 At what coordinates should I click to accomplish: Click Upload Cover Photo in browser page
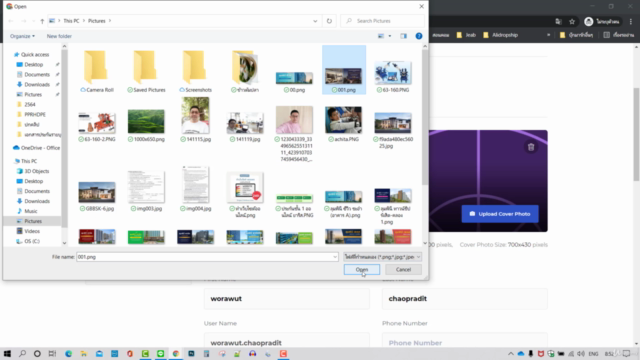coord(500,214)
